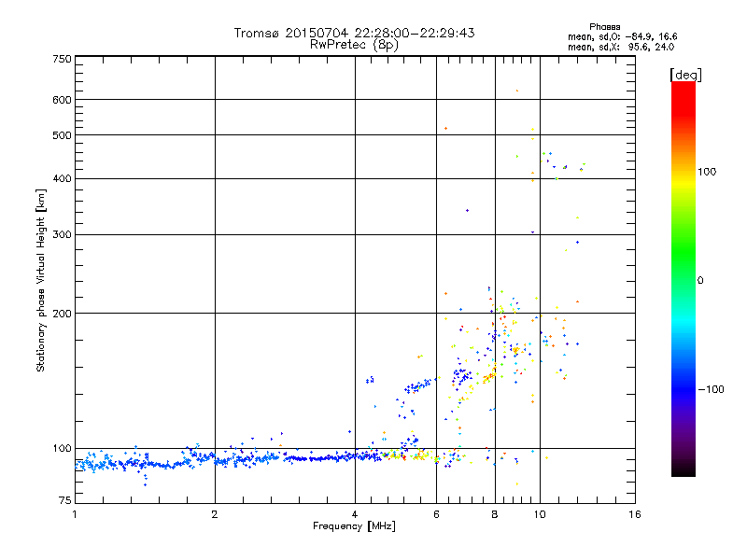Click the plot title 'Tromsø 20150704 22:28:00-22:29:43'
Screen dimensions: 747x560
354,33
